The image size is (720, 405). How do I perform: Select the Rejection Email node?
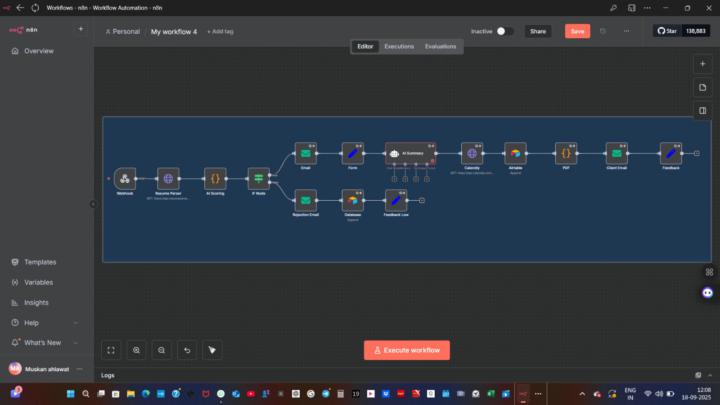point(305,200)
